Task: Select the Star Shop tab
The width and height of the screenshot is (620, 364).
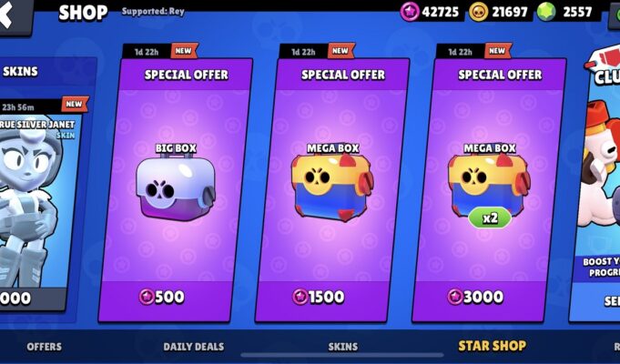Action: point(493,346)
